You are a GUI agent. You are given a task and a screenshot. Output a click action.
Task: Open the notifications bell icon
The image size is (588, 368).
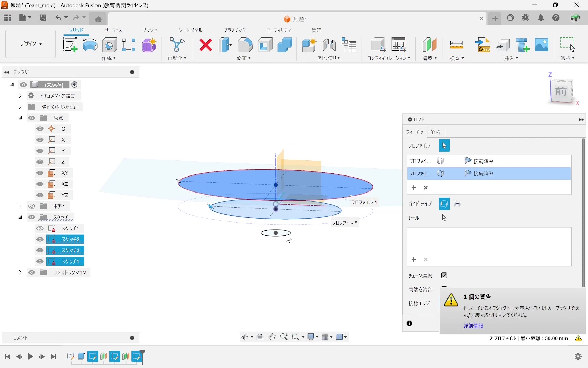541,18
